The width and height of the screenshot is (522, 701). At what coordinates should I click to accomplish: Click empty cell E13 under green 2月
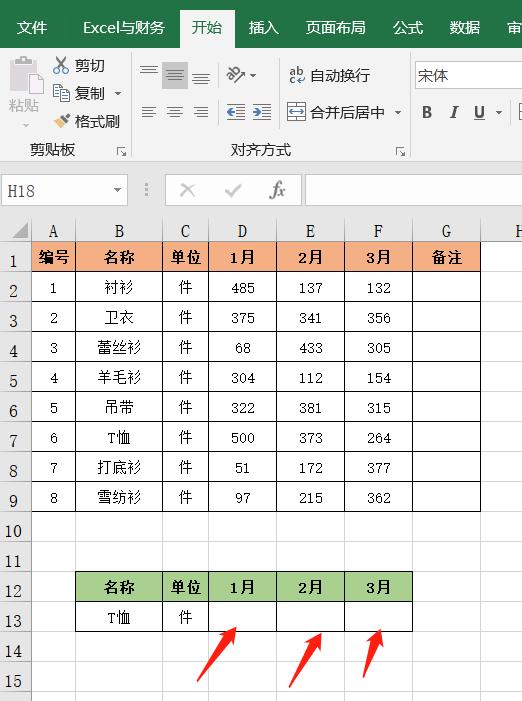(x=311, y=617)
